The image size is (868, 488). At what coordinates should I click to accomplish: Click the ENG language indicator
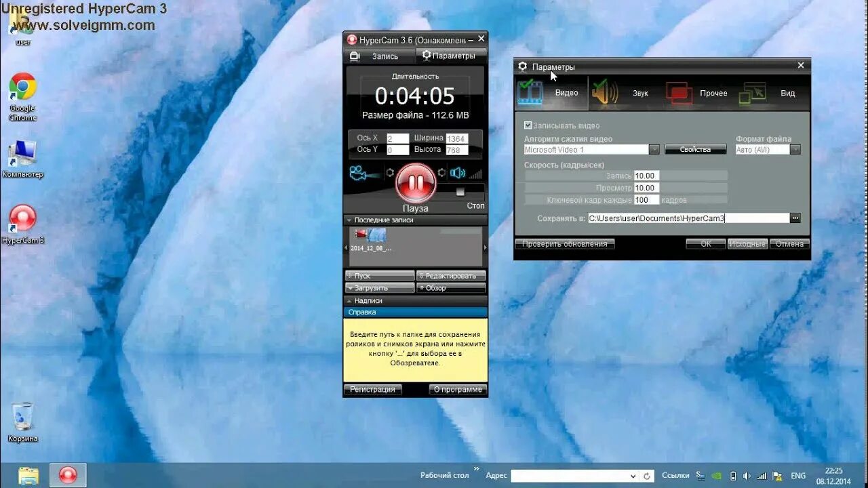[798, 476]
